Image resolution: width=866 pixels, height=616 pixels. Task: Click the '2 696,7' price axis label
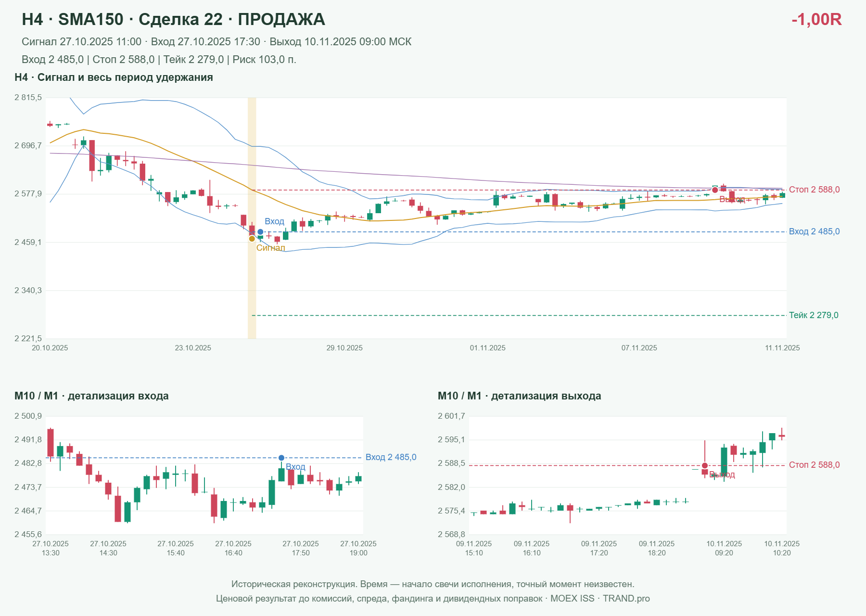(x=28, y=145)
